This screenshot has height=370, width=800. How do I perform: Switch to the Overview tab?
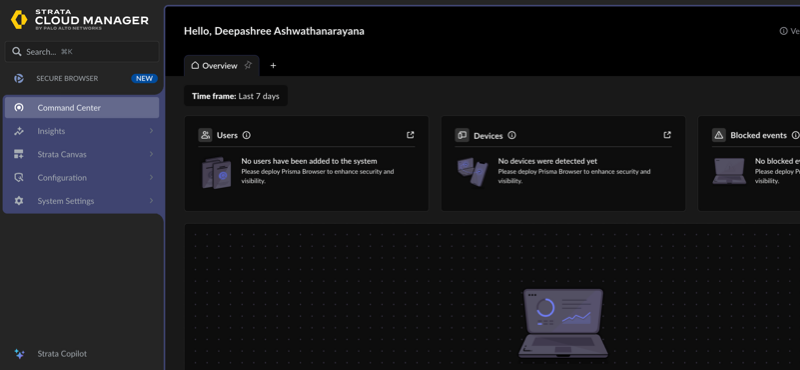point(221,66)
